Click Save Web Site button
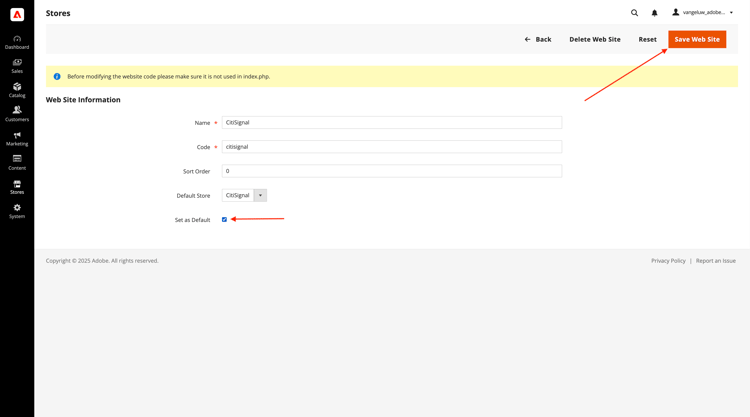 697,39
